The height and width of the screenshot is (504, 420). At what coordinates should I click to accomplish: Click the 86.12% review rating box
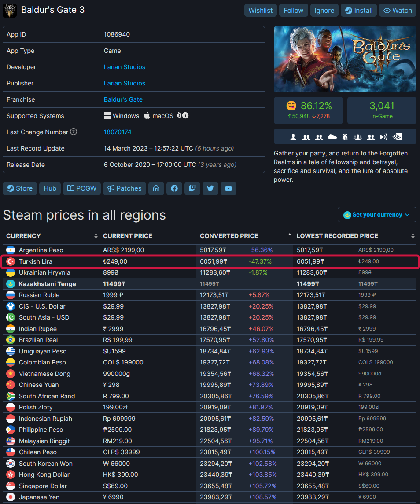click(309, 110)
